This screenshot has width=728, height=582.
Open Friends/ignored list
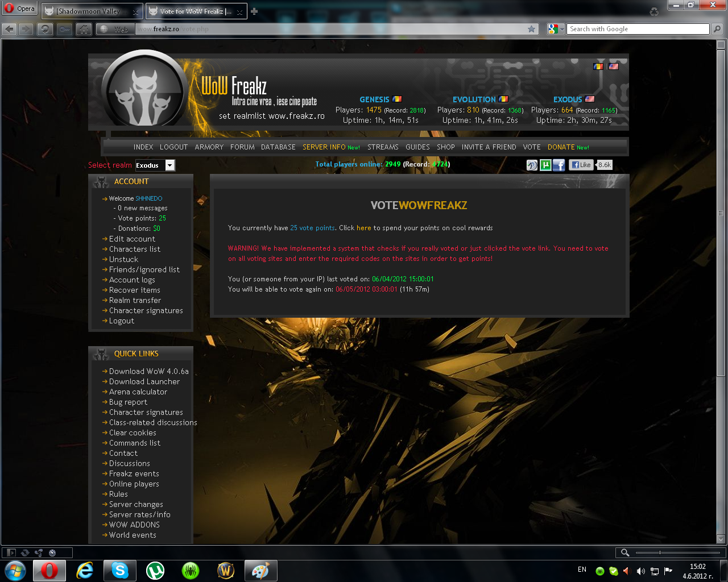point(144,270)
